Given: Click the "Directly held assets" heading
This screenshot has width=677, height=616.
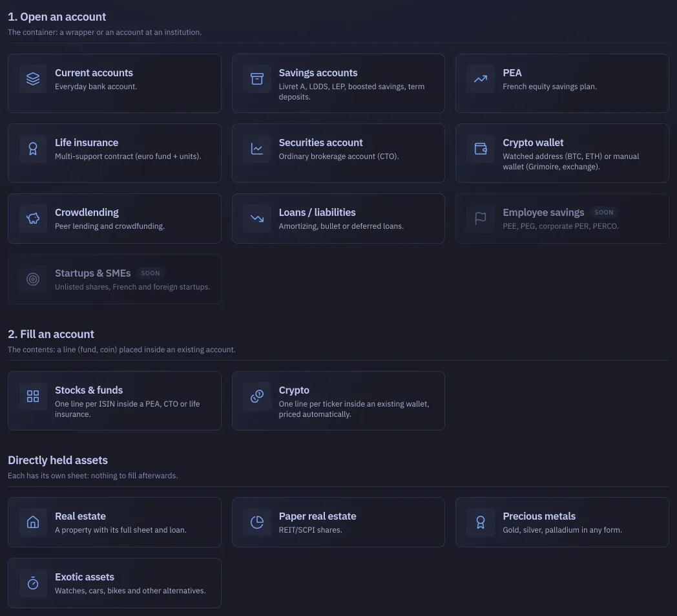Looking at the screenshot, I should (x=58, y=460).
